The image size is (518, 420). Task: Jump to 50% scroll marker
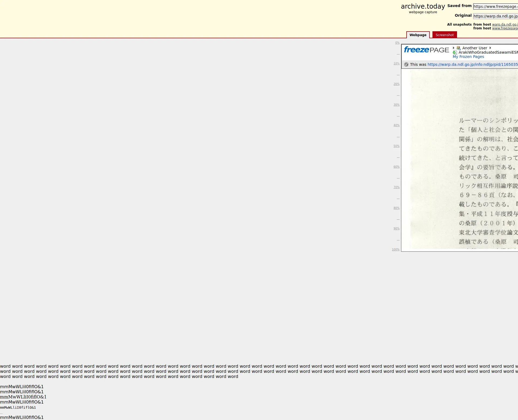pyautogui.click(x=396, y=146)
